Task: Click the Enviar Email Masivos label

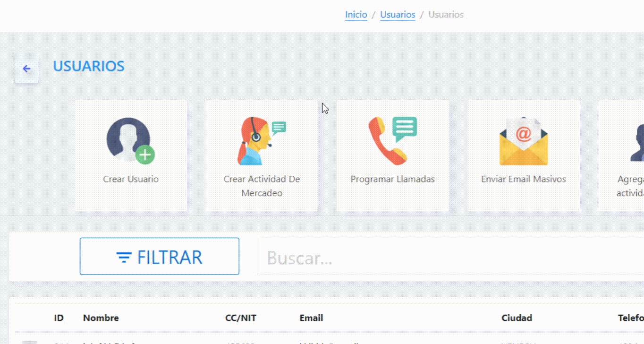Action: tap(523, 179)
